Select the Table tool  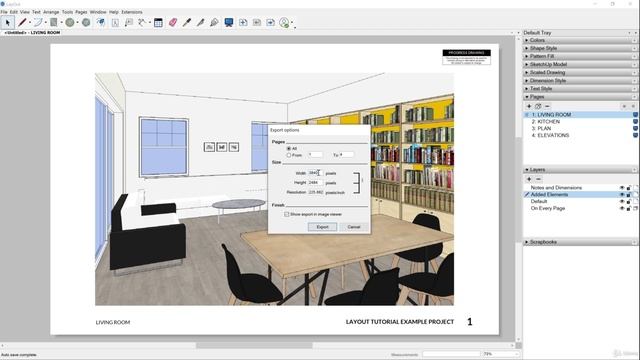coord(158,22)
